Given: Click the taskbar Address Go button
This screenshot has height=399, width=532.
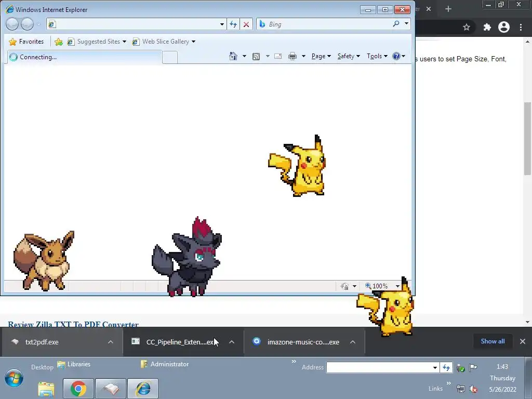Looking at the screenshot, I should point(446,367).
